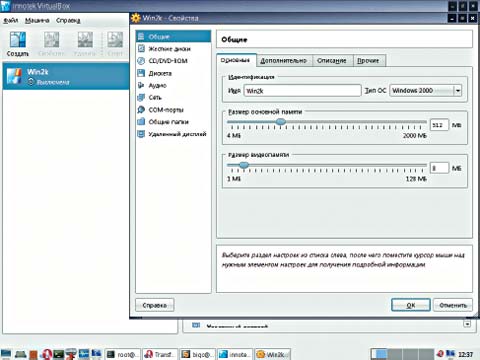Click the greyed Старт toolbar icon

pos(115,44)
